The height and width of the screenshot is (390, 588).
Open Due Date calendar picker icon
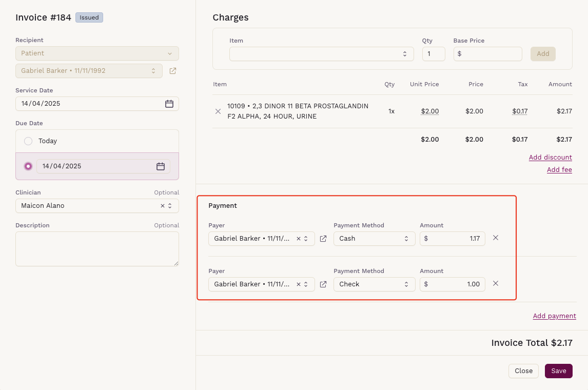[x=161, y=166]
